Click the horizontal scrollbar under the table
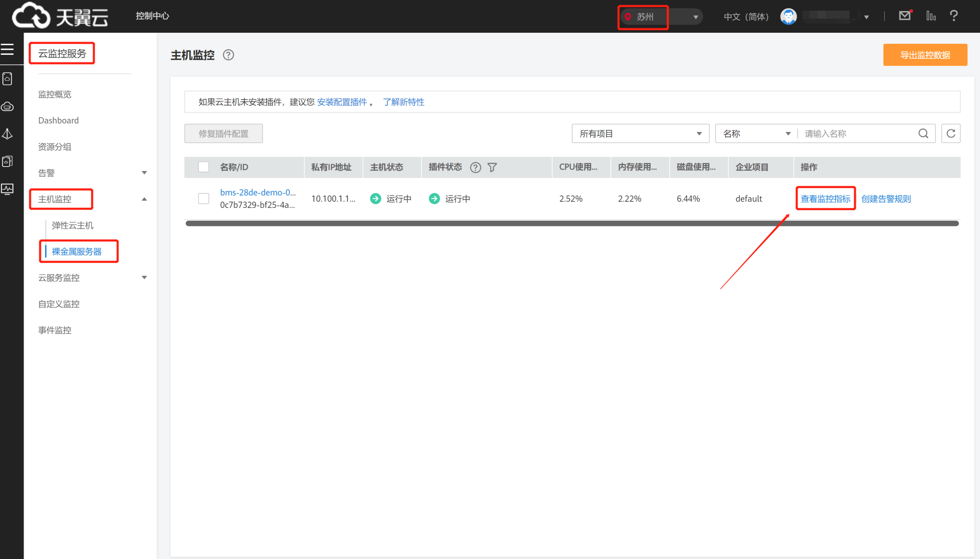This screenshot has height=559, width=980. (x=572, y=223)
